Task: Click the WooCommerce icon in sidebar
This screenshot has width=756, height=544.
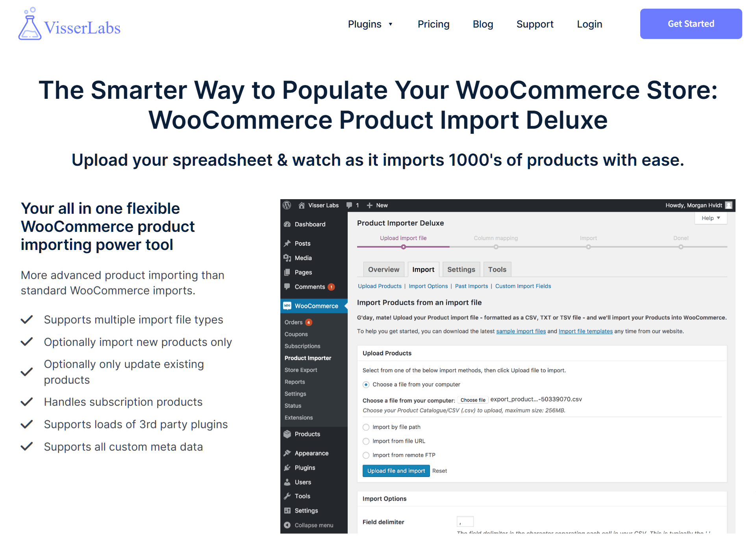Action: pos(288,305)
